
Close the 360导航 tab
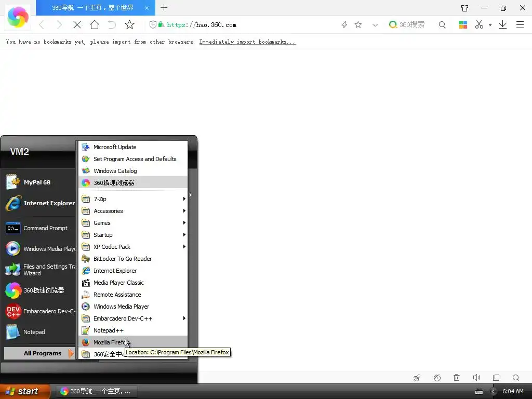147,8
